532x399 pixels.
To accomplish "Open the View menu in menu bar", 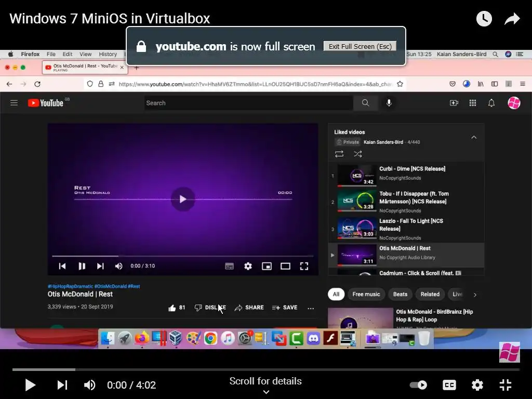I will (86, 54).
